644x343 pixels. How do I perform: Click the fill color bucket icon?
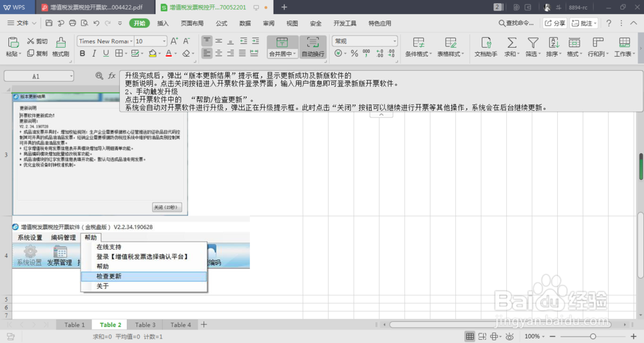[x=153, y=53]
